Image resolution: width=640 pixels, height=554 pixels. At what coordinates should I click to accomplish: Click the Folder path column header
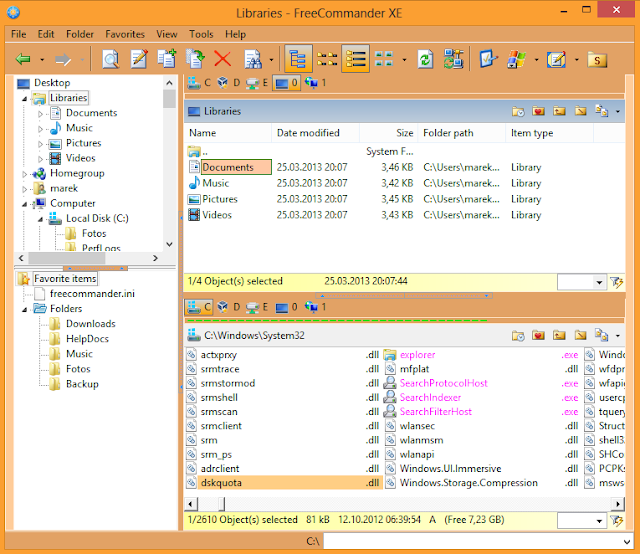coord(462,133)
